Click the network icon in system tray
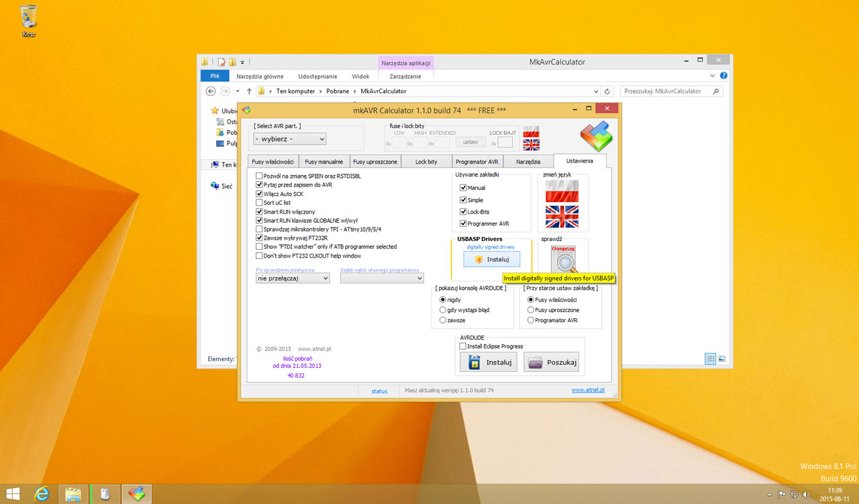 794,495
